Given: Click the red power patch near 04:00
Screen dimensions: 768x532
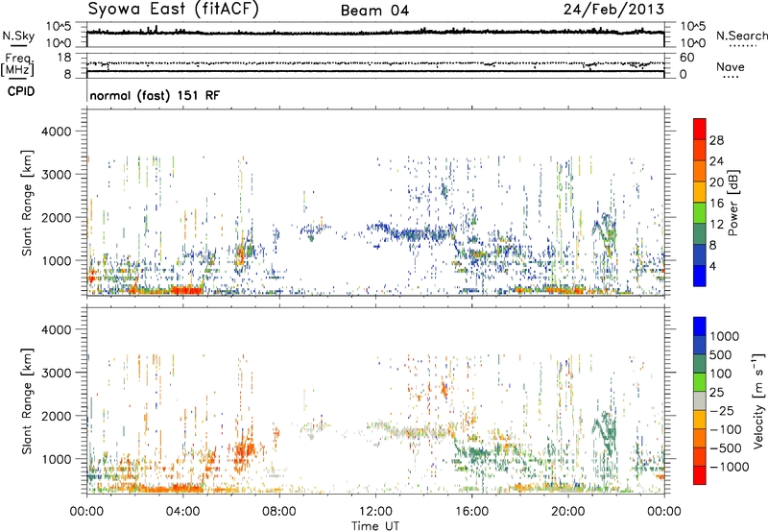Looking at the screenshot, I should coord(185,290).
